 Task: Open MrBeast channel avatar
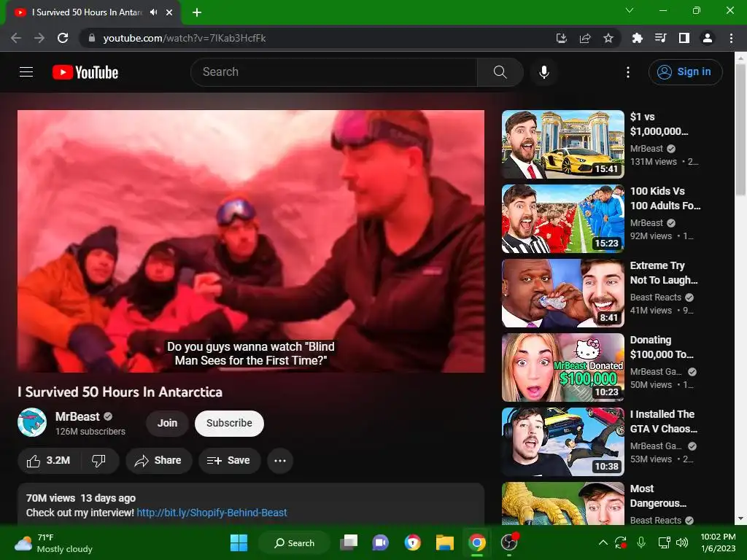32,423
